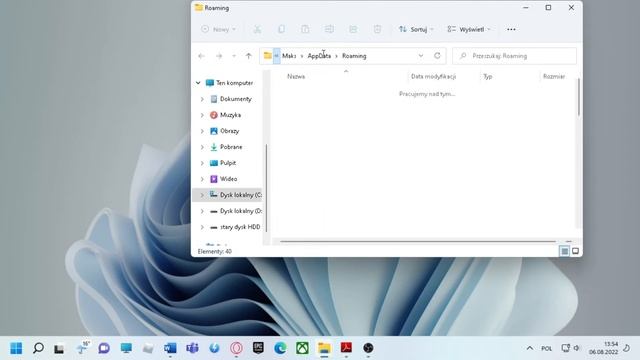The image size is (640, 360).
Task: Go back with the left arrow
Action: point(201,56)
